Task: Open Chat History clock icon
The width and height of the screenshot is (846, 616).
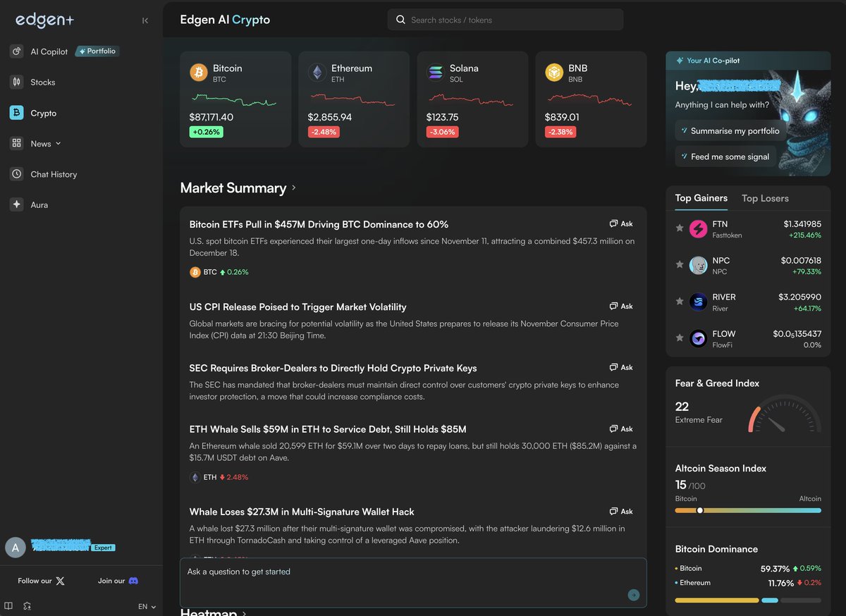Action: [16, 174]
